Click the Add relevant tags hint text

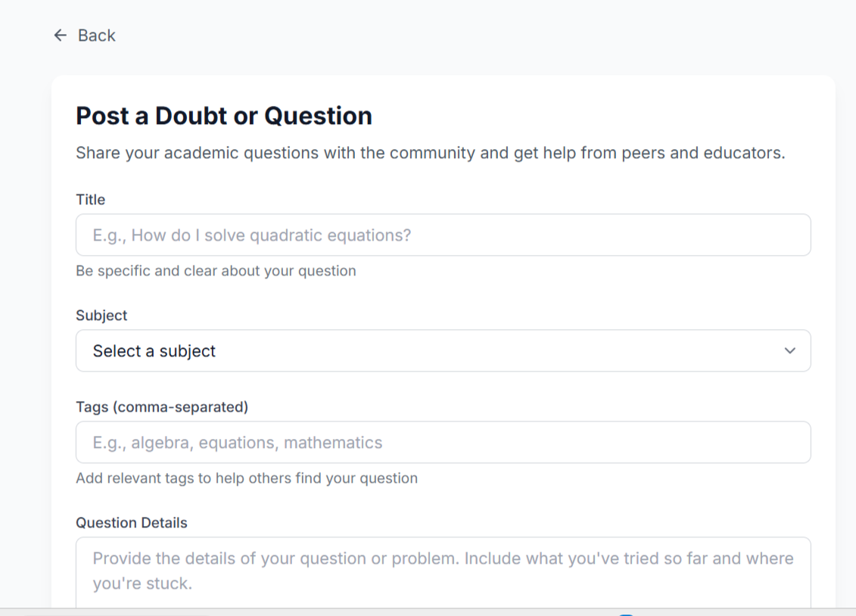[x=247, y=478]
